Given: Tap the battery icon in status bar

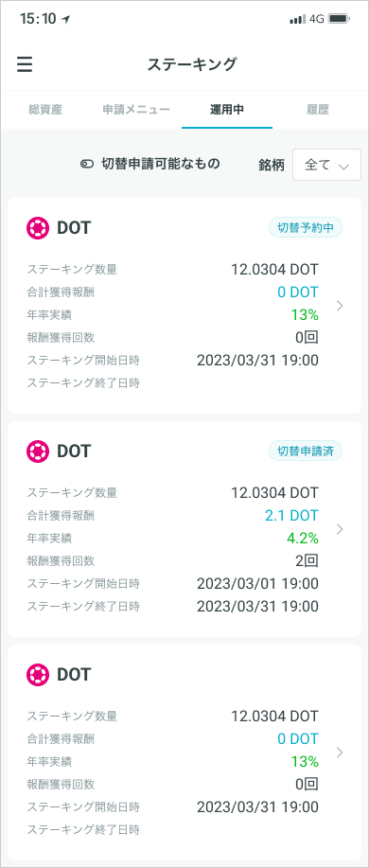Looking at the screenshot, I should click(x=339, y=19).
